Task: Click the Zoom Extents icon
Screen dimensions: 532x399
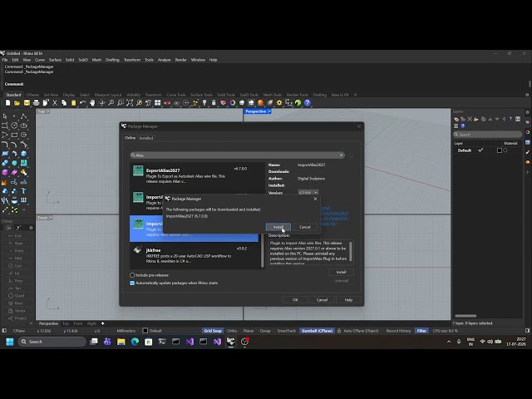Action: pyautogui.click(x=130, y=103)
